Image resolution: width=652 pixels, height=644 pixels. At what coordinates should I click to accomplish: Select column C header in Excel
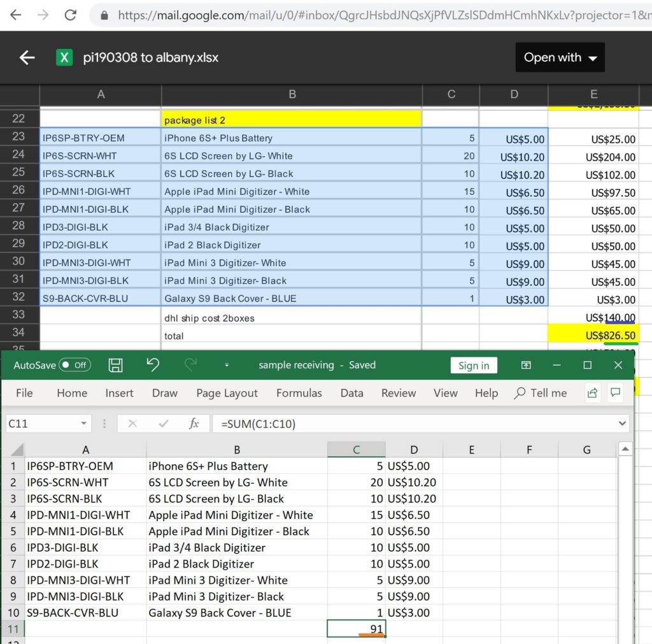(x=357, y=450)
